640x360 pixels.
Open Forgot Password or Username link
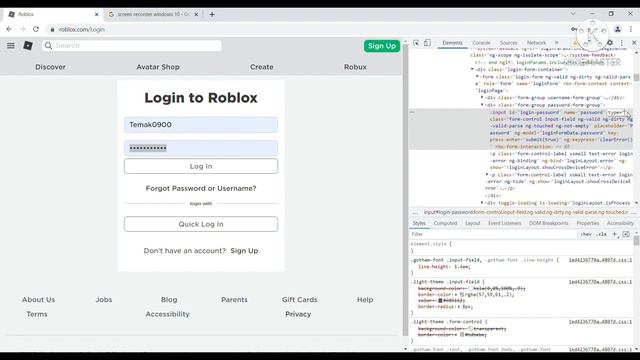point(201,188)
